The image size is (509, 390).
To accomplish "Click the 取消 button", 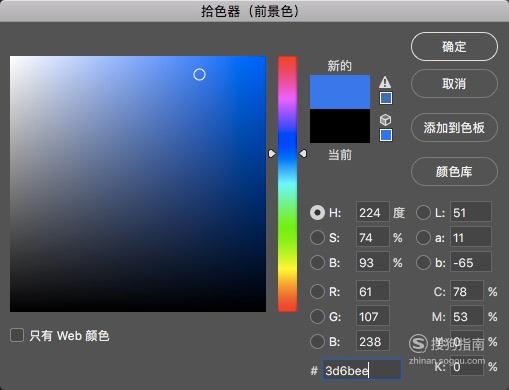I will click(454, 84).
